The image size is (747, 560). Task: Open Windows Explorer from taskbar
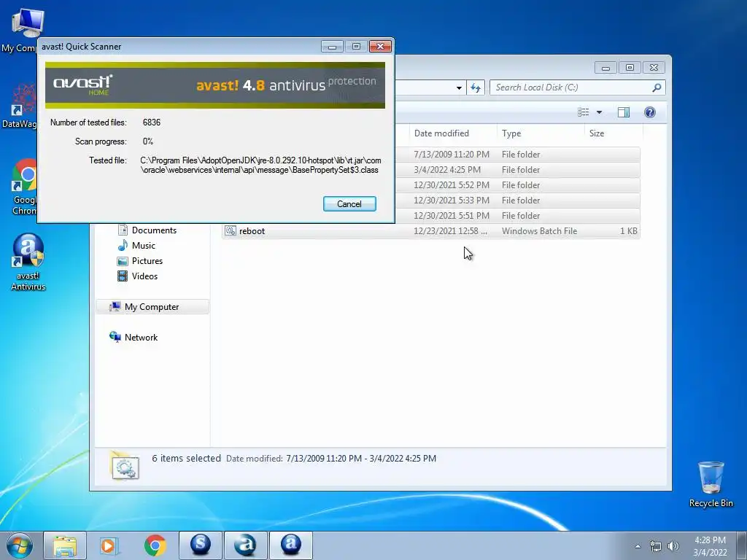click(x=65, y=545)
